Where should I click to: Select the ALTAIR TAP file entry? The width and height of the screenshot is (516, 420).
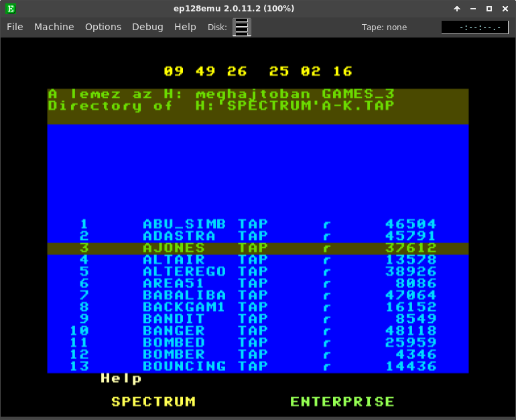pos(258,260)
